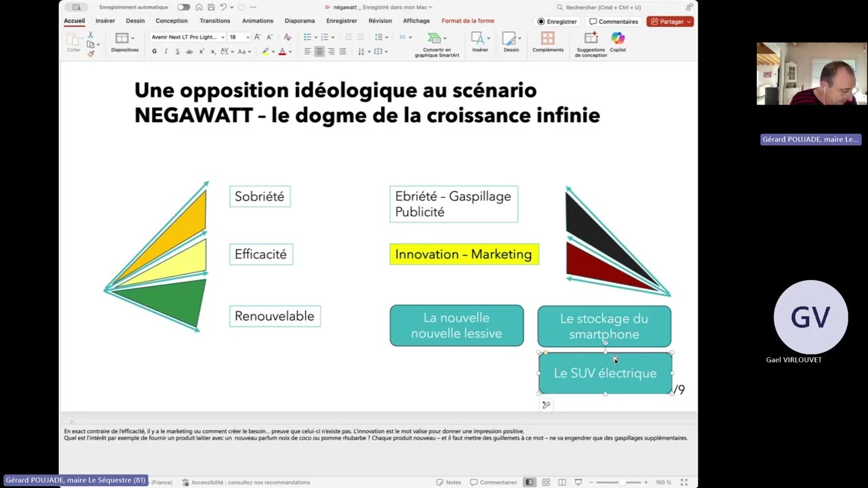
Task: Open the Conception tab
Action: point(172,21)
